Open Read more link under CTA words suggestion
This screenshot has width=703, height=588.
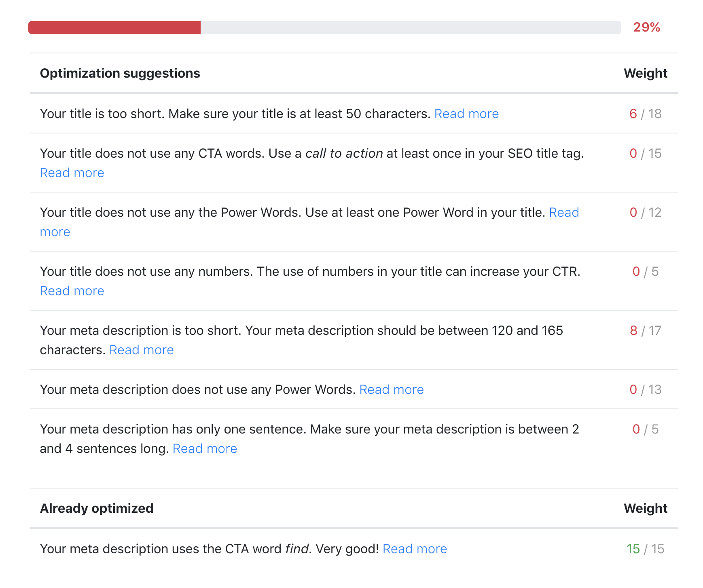[72, 173]
